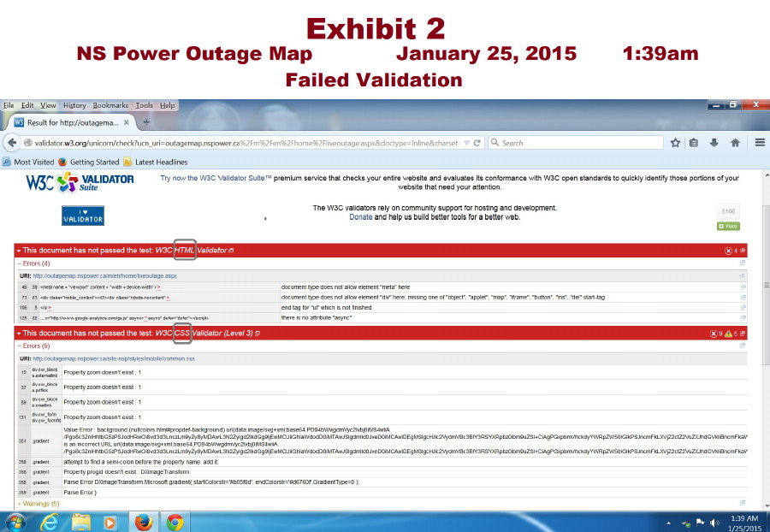
Task: Launch Internet Explorer from the taskbar
Action: click(x=50, y=523)
